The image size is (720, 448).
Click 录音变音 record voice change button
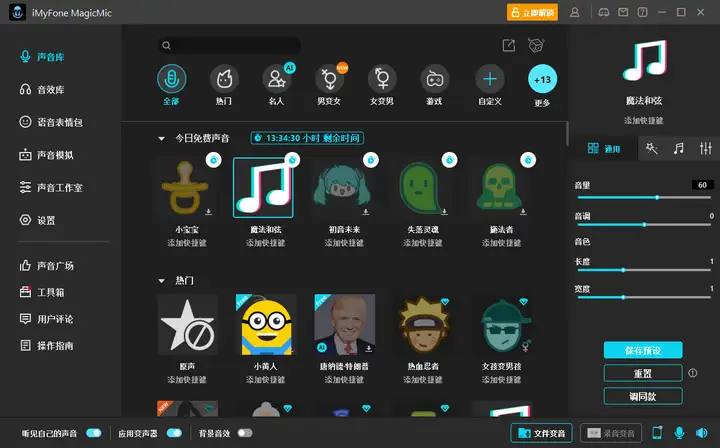611,433
